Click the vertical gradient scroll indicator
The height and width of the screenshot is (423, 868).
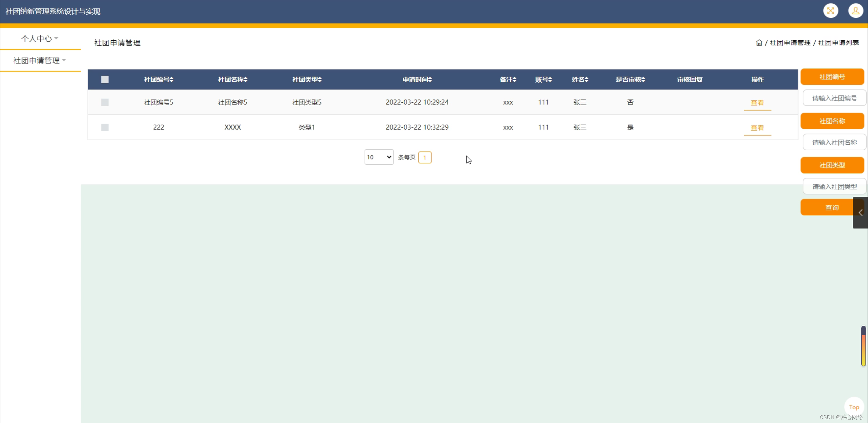pos(863,346)
